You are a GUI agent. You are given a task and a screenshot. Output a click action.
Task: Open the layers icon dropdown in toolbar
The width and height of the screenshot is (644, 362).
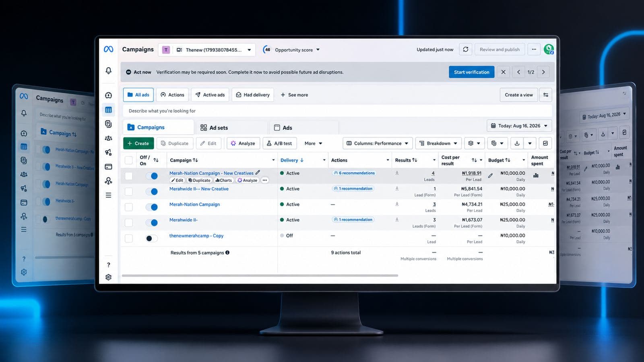[474, 143]
